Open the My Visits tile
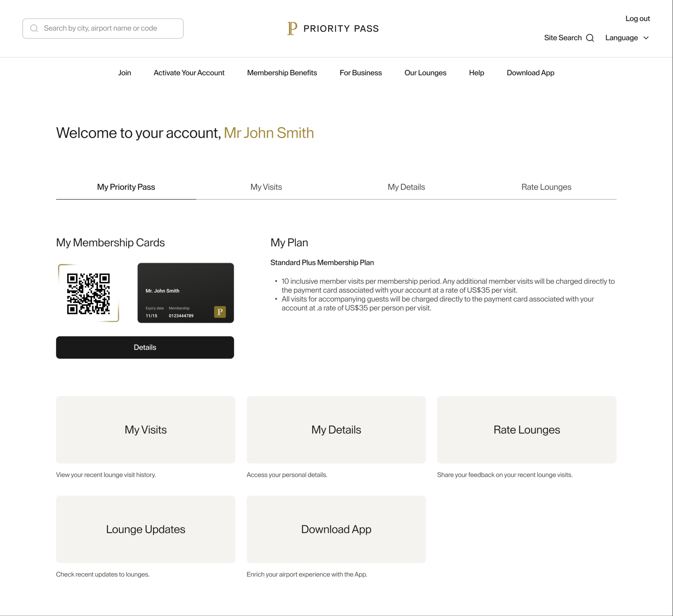This screenshot has height=616, width=673. (145, 430)
